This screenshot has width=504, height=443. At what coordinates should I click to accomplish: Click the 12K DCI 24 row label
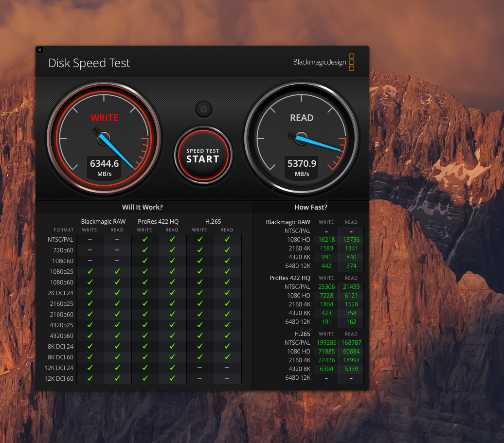59,368
